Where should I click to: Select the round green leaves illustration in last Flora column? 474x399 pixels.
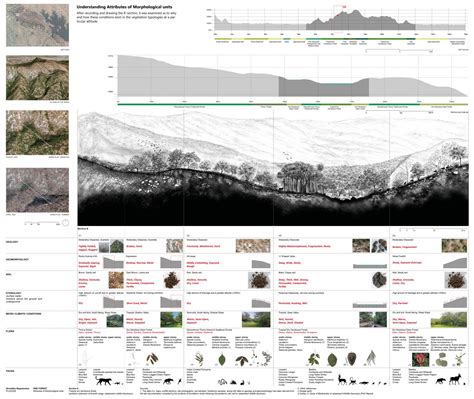[x=441, y=361]
